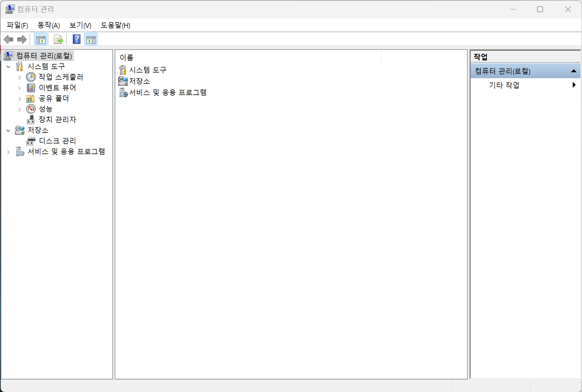Click the 저장소 icon in the tree
This screenshot has width=582, height=392.
tap(19, 130)
